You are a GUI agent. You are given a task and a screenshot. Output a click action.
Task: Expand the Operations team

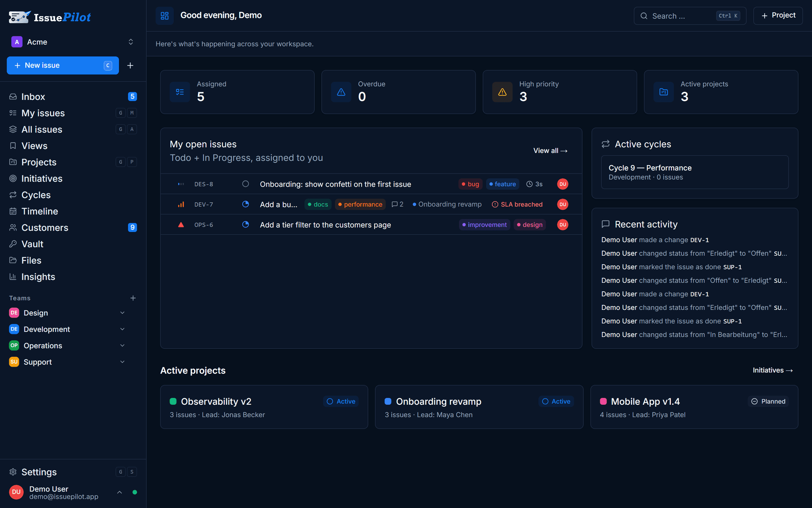[122, 345]
